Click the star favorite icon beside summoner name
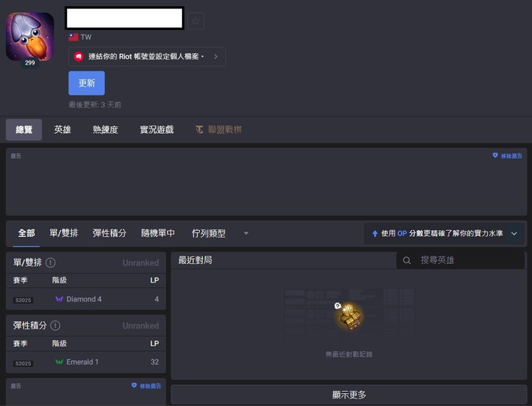This screenshot has width=532, height=406. pyautogui.click(x=195, y=21)
